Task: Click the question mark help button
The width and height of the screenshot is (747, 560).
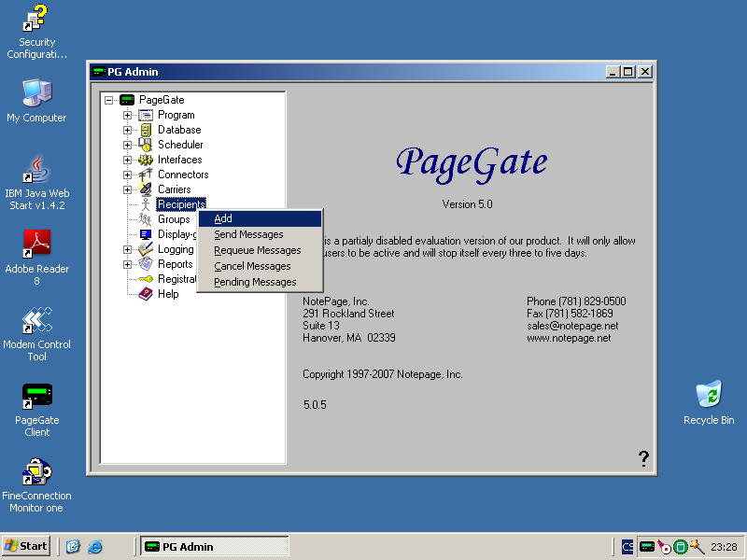Action: coord(643,458)
